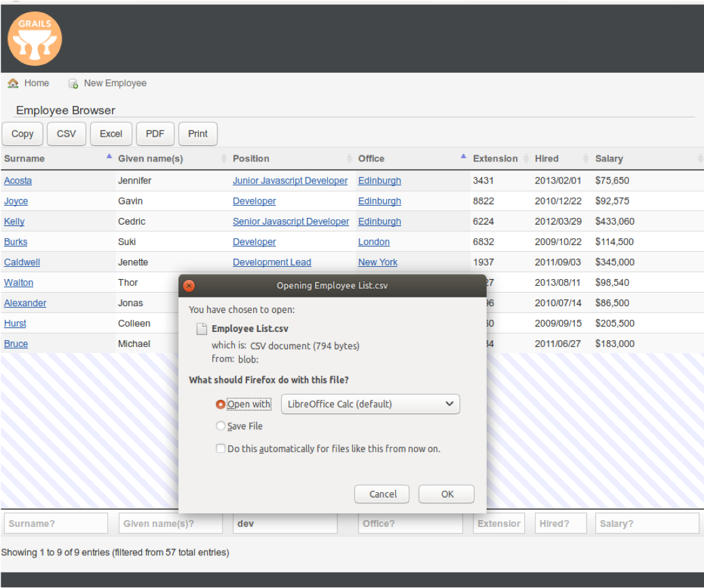Click the Home house icon in the navbar
The width and height of the screenshot is (704, 588).
pos(12,82)
